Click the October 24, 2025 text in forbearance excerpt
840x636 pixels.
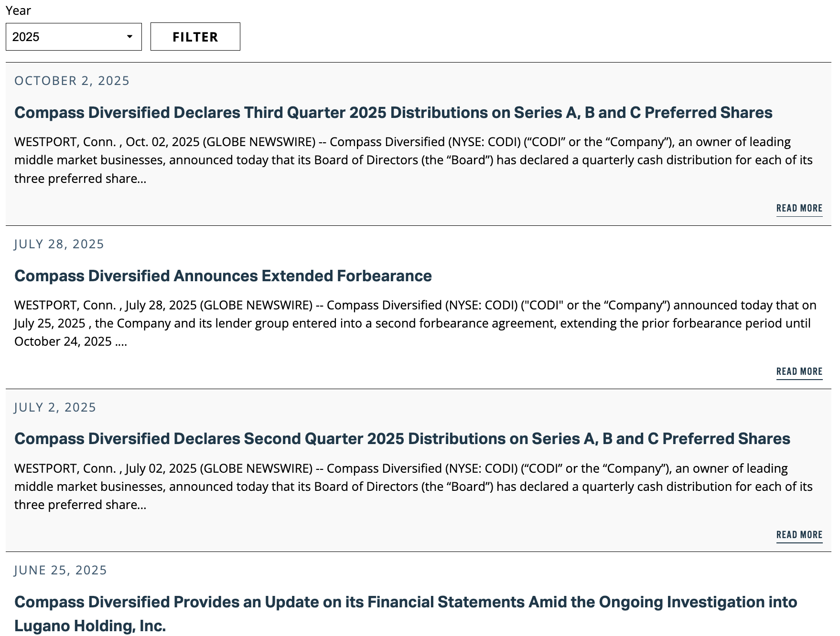63,342
